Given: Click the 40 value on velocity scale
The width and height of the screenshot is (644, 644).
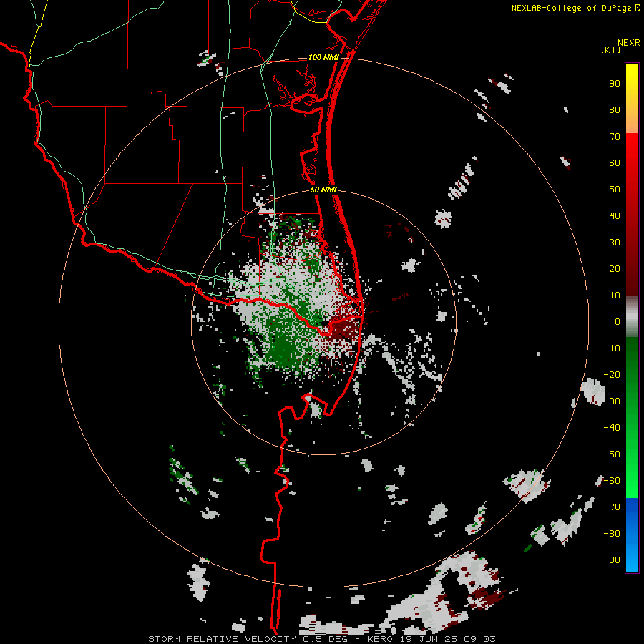Looking at the screenshot, I should point(615,216).
